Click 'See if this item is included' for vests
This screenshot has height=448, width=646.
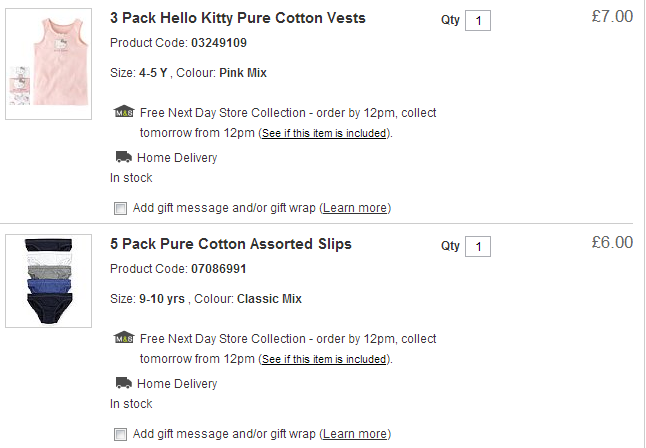point(324,133)
